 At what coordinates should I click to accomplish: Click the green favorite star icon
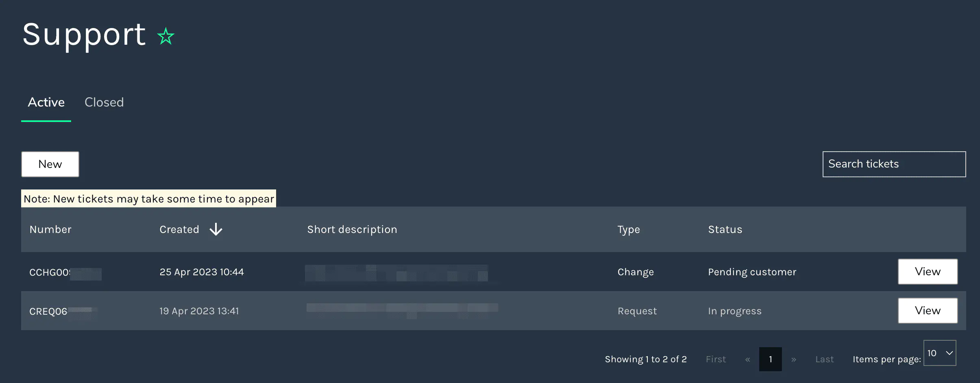(166, 37)
